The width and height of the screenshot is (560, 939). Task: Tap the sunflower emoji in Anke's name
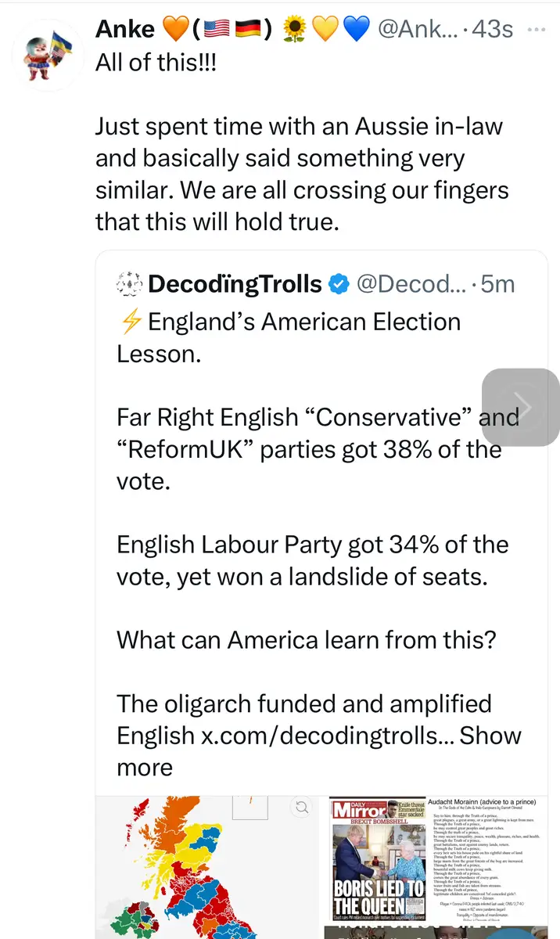click(x=294, y=30)
